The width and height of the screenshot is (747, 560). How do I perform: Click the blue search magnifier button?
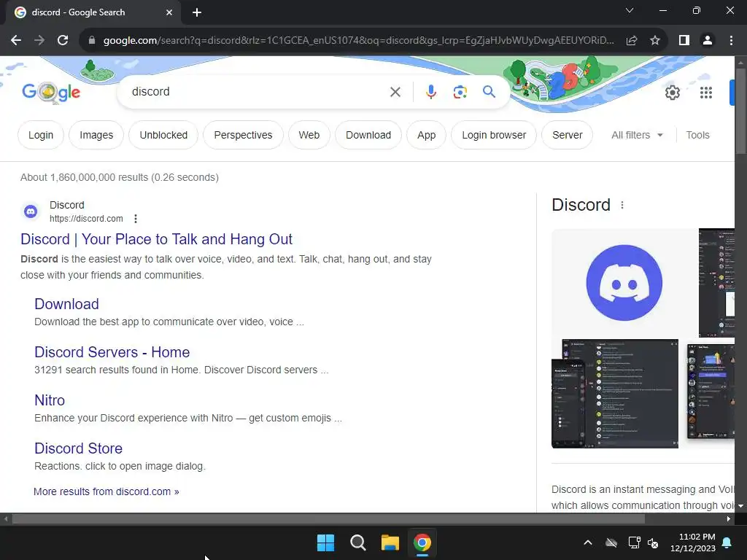pos(489,91)
